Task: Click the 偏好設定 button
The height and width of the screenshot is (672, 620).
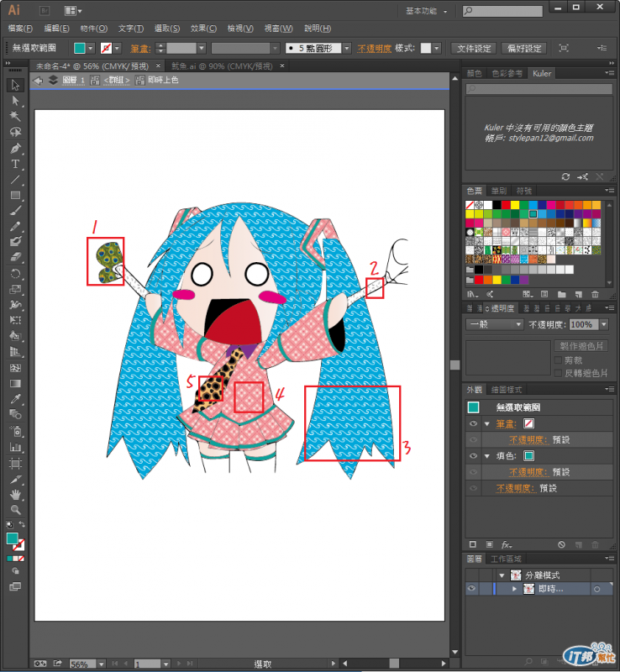Action: (x=524, y=49)
